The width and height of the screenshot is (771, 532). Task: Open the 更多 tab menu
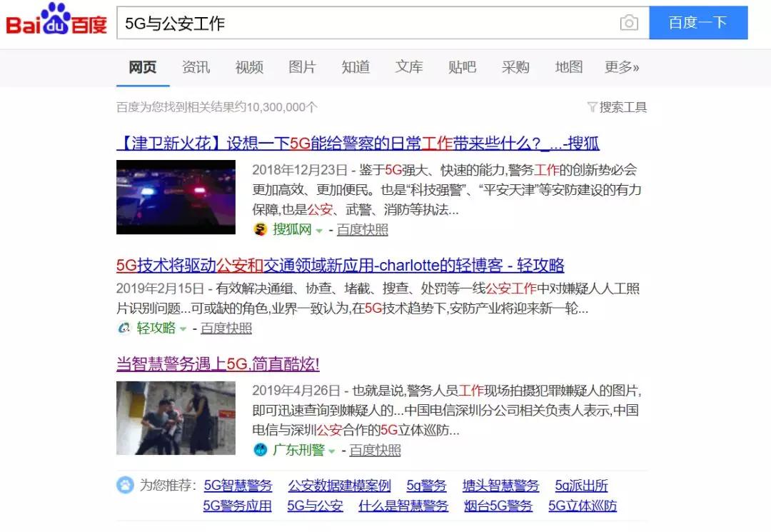pyautogui.click(x=622, y=67)
